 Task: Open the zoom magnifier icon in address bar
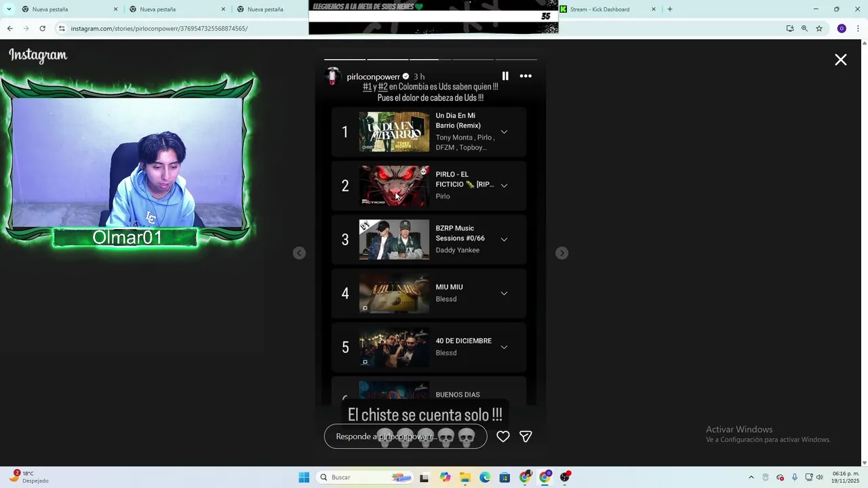click(x=804, y=28)
